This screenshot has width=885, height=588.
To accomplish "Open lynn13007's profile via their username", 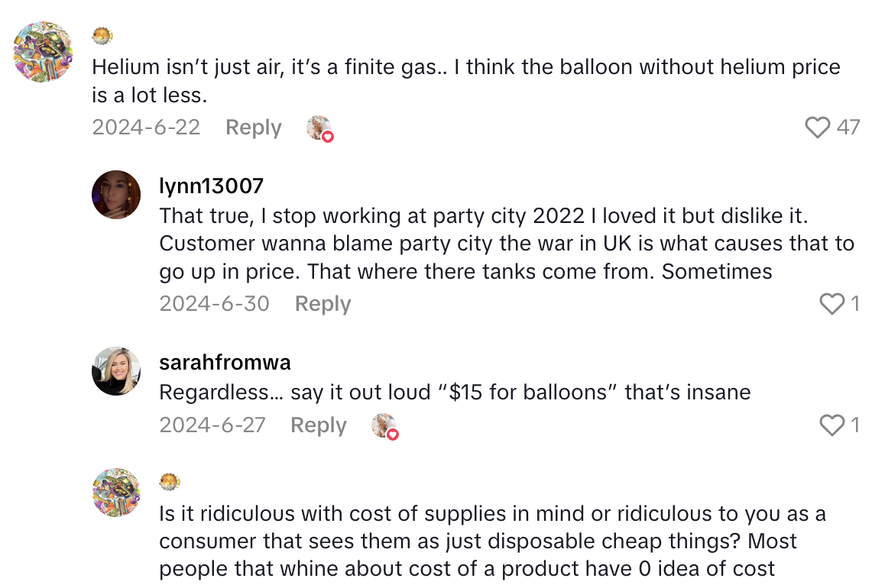I will click(212, 186).
